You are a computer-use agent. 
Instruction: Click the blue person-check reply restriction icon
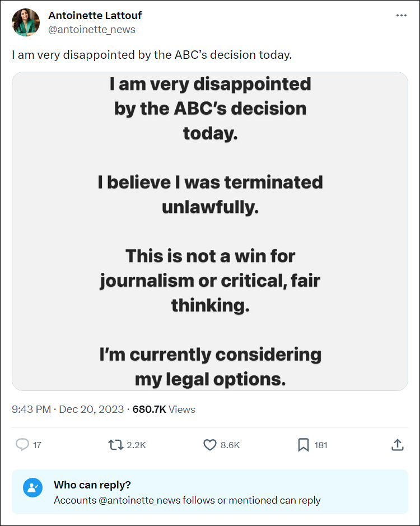click(x=33, y=487)
